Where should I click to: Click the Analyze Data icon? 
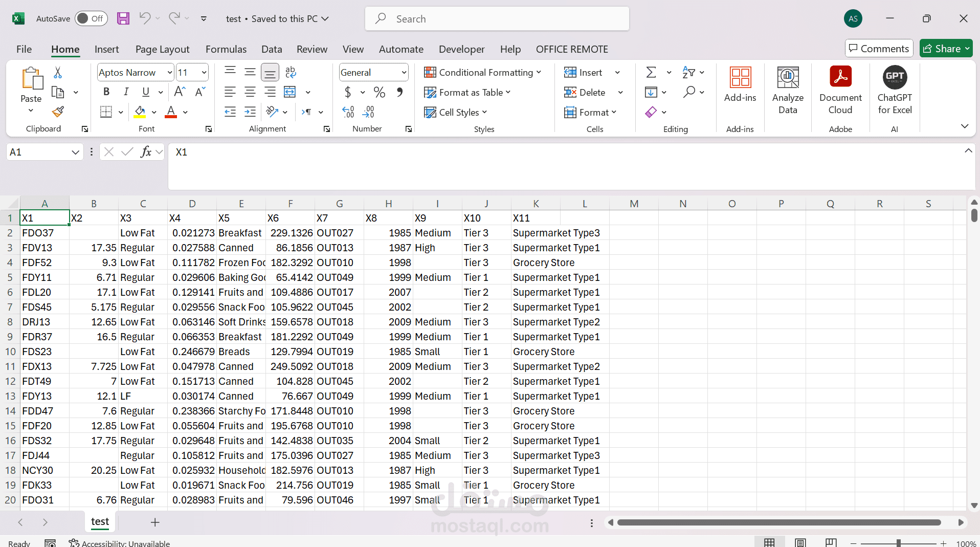788,91
